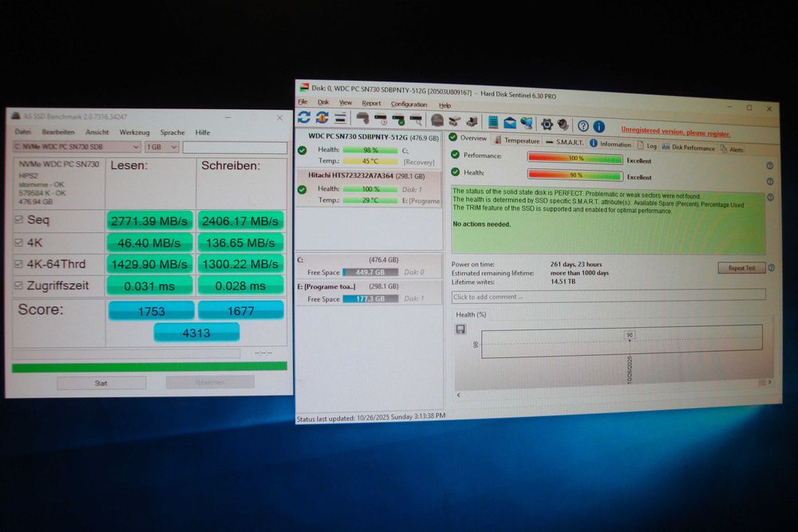Click the help circle next to Repeat Test
The width and height of the screenshot is (798, 532).
tap(772, 267)
